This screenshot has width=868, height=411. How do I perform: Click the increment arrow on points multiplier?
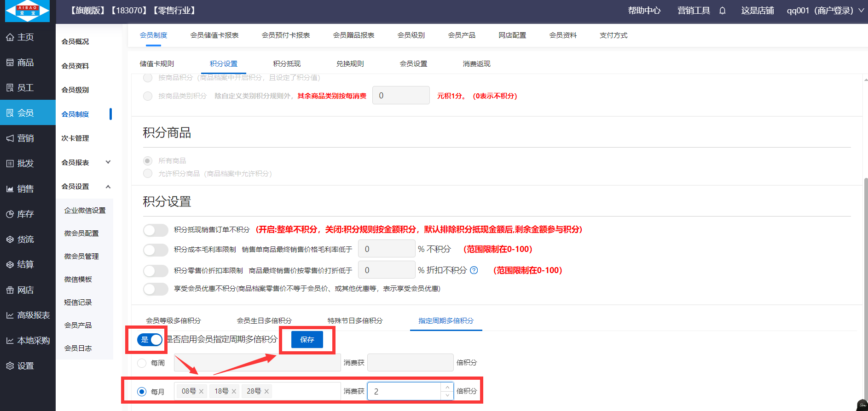447,388
